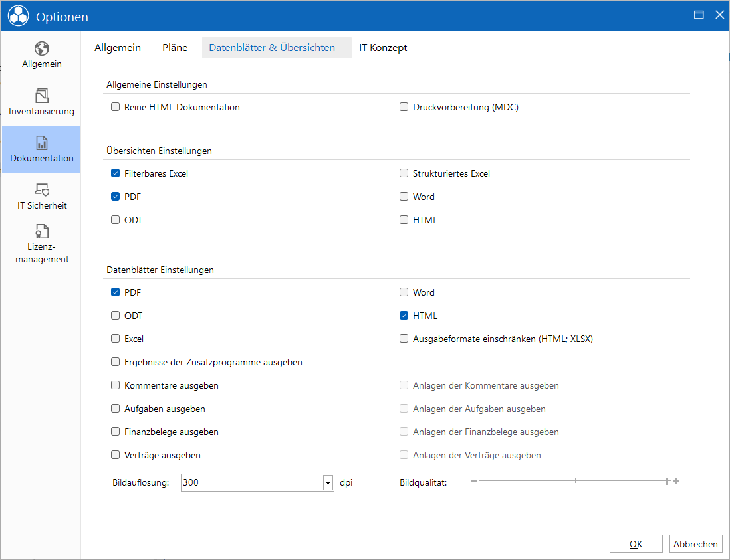Enable Ausgabeformate einschränken (HTML; XLSX)
Image resolution: width=730 pixels, height=560 pixels.
404,339
